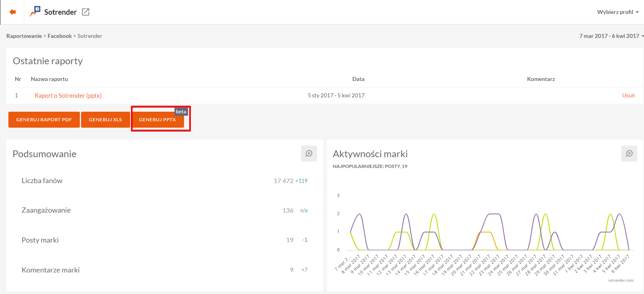Image resolution: width=644 pixels, height=294 pixels.
Task: Select the Liczba fanów summary row
Action: point(164,181)
